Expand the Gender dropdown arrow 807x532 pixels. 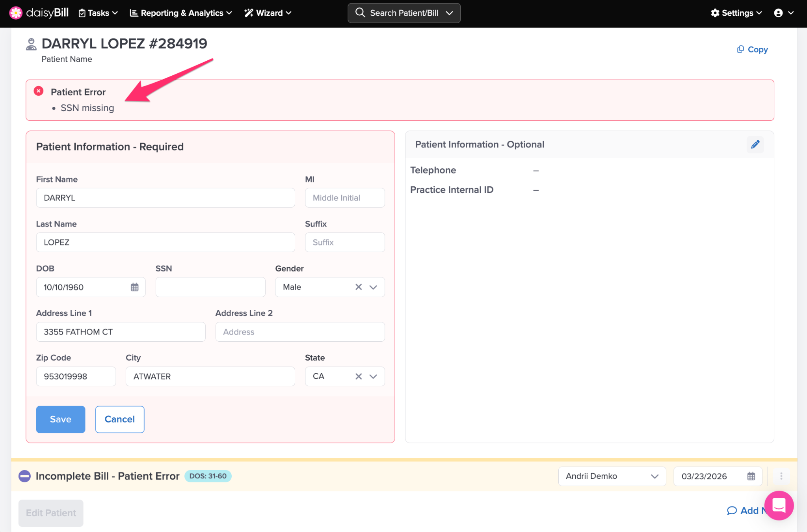373,287
